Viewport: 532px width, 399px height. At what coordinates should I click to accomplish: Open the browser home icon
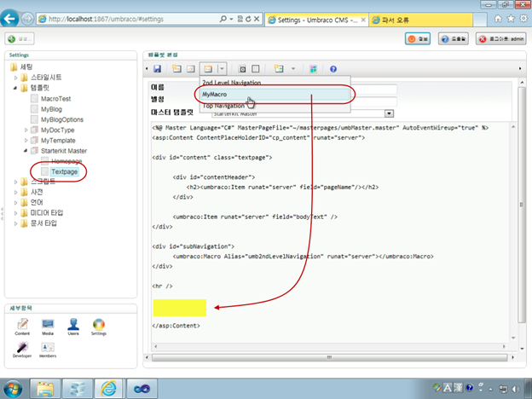pos(498,19)
